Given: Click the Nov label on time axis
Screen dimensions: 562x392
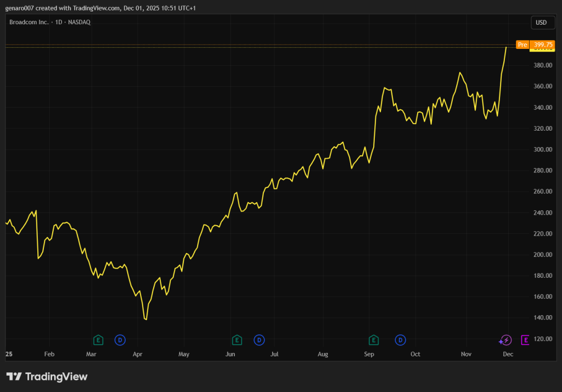Looking at the screenshot, I should (x=466, y=354).
